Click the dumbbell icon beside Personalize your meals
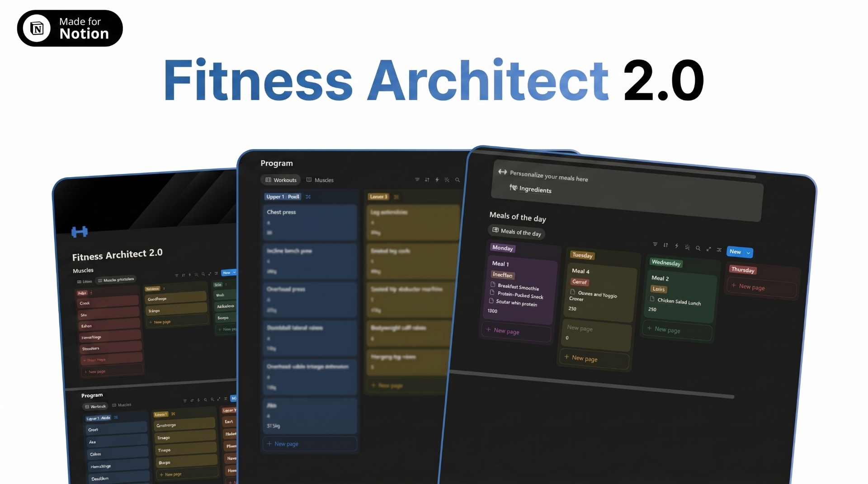This screenshot has height=484, width=868. (x=502, y=172)
